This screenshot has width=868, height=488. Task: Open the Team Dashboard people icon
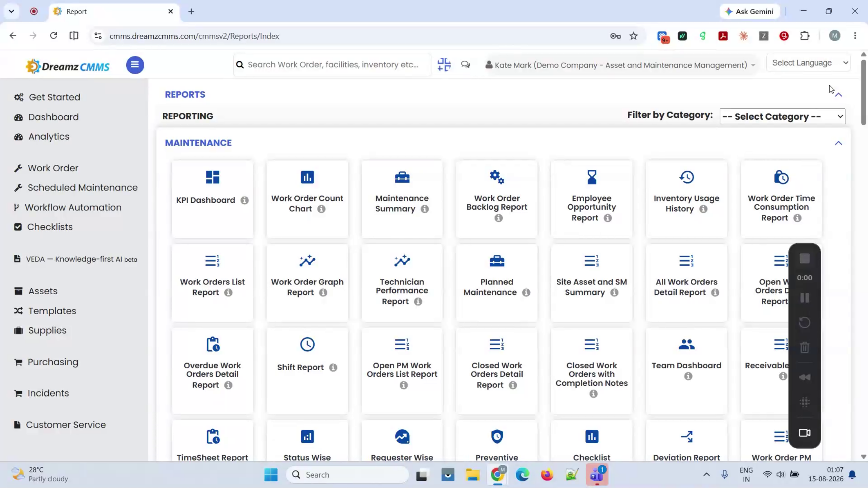click(x=686, y=344)
